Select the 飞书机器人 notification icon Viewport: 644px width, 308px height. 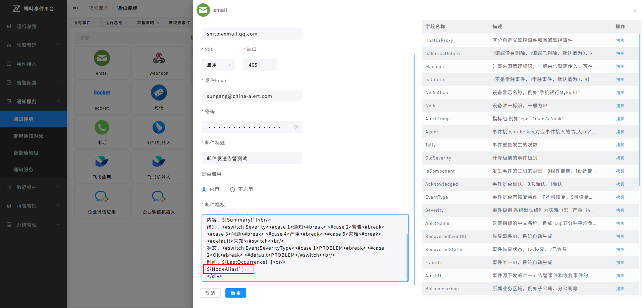pos(159,167)
